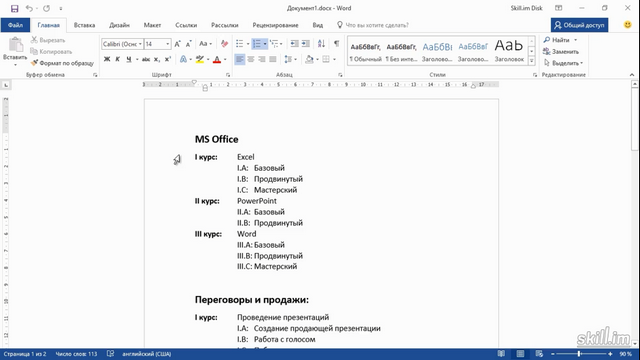Cut selection with Вырезать
Viewport: 640px width, 360px height.
coord(48,40)
